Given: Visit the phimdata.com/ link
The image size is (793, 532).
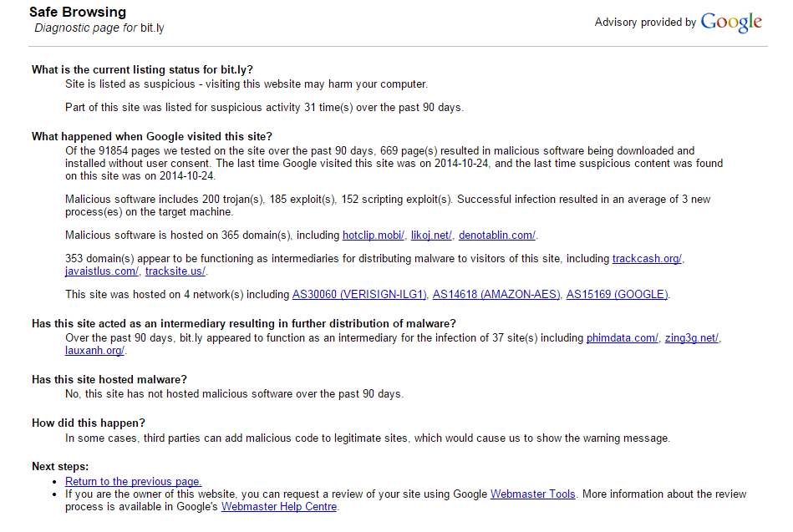Looking at the screenshot, I should [x=622, y=337].
